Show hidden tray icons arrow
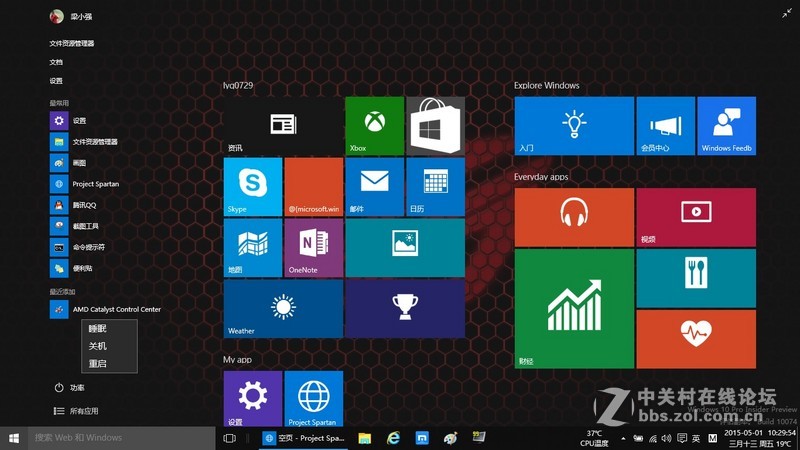The width and height of the screenshot is (800, 450). click(623, 438)
